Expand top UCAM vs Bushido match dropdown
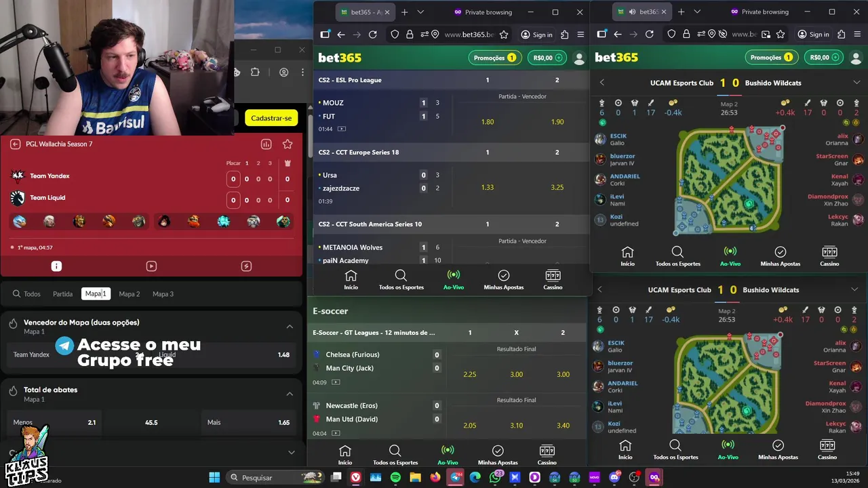The width and height of the screenshot is (868, 488). (x=856, y=83)
